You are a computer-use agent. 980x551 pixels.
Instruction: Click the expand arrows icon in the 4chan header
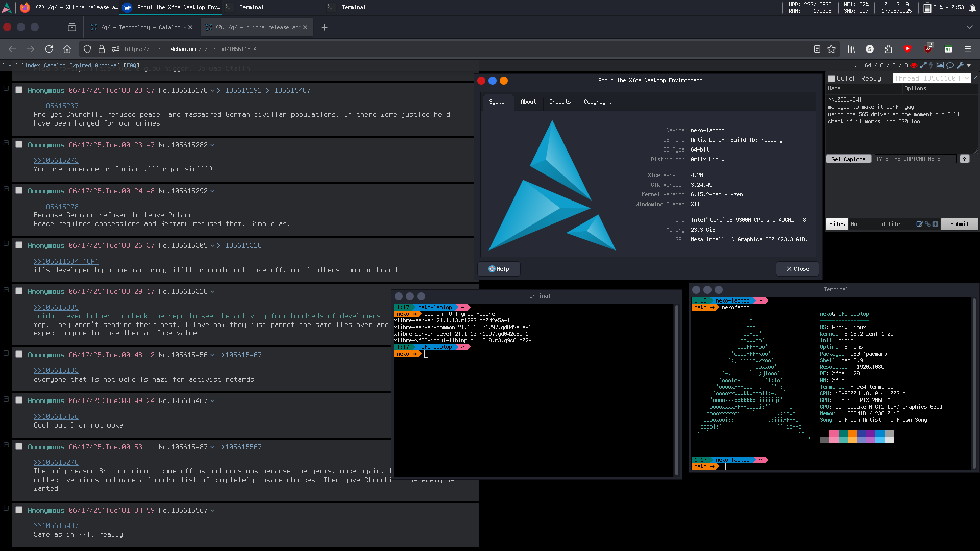923,65
